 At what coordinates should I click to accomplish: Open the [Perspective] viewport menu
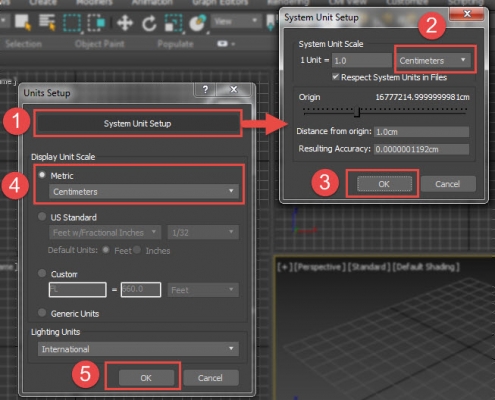(320, 267)
